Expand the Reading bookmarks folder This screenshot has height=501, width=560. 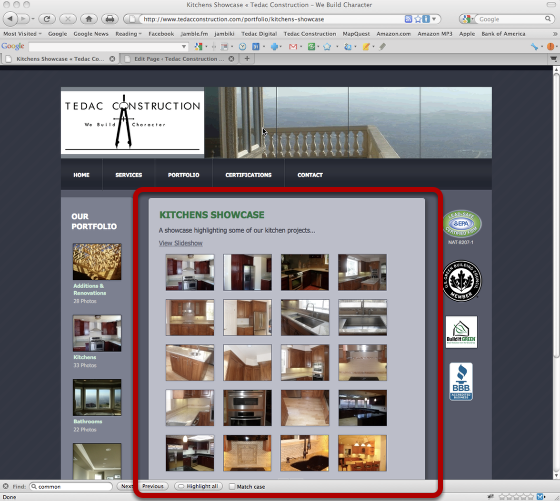tap(129, 34)
